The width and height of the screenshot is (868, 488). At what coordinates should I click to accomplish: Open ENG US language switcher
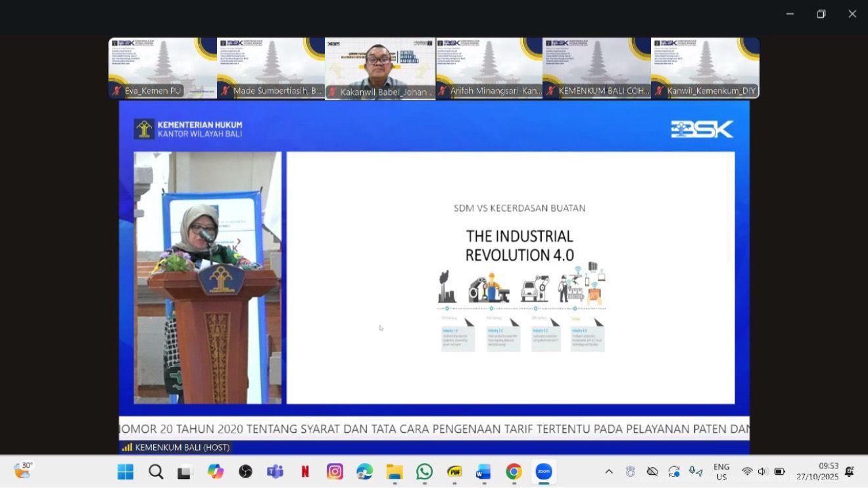coord(721,472)
